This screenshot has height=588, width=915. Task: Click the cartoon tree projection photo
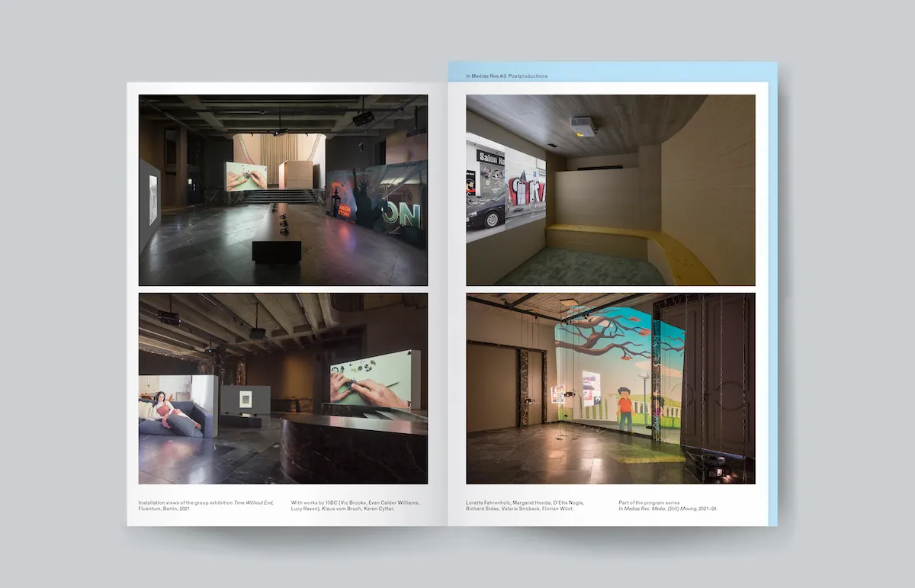click(x=611, y=389)
